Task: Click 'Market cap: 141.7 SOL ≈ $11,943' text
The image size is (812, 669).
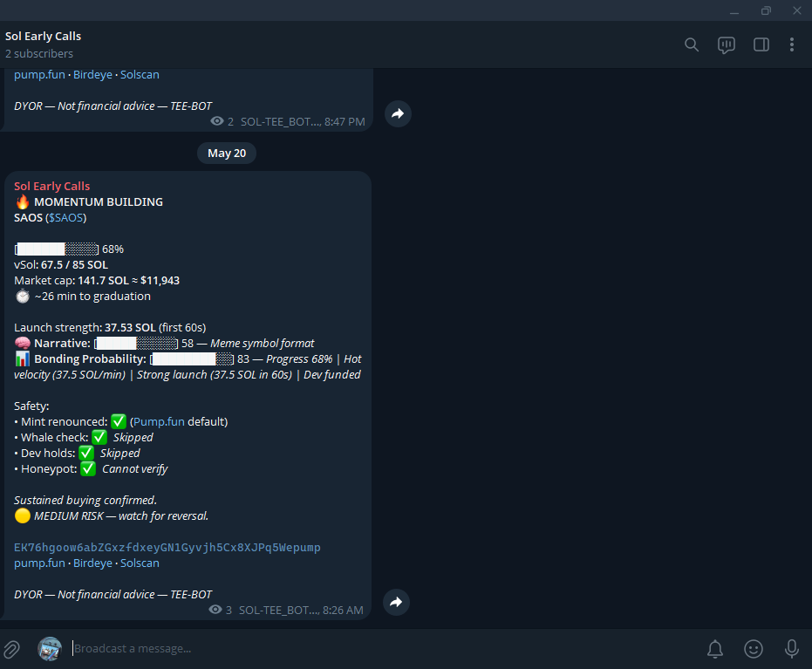Action: (x=97, y=281)
